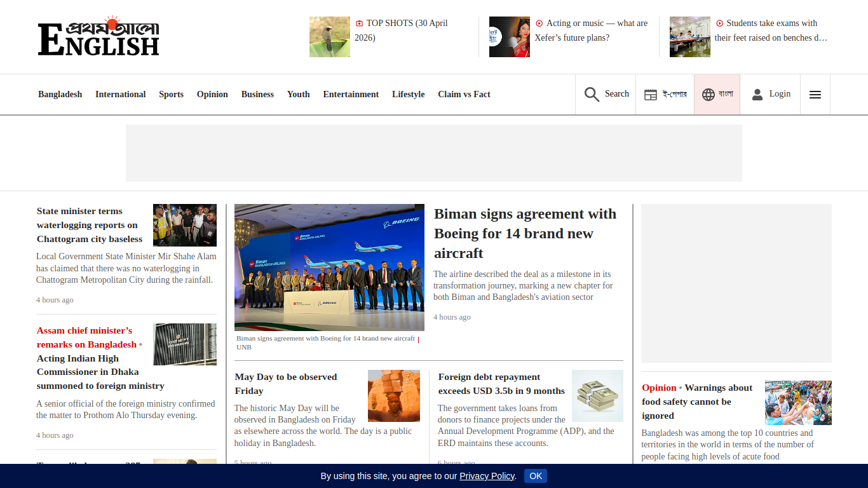Image resolution: width=868 pixels, height=488 pixels.
Task: Open State minister waterlogging reports headline
Action: (90, 225)
